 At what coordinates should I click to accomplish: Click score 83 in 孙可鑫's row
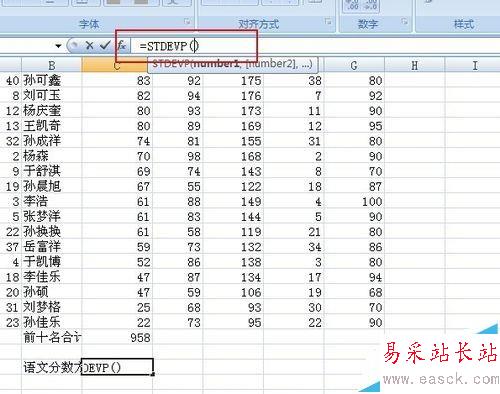point(117,80)
